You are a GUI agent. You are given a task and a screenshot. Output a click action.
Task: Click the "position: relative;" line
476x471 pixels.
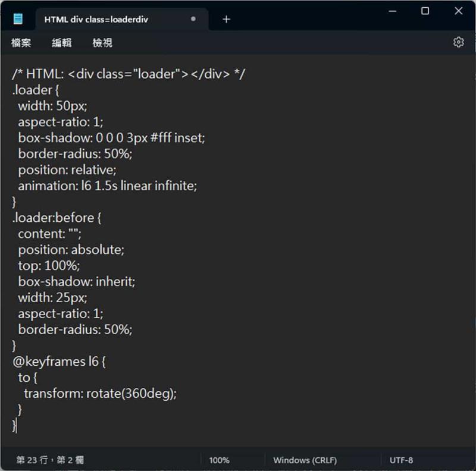tap(67, 170)
